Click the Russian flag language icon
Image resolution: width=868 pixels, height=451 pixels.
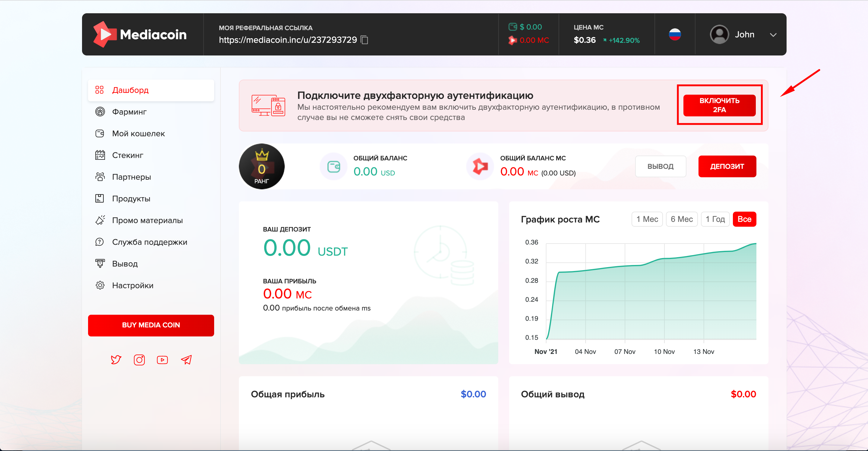point(675,34)
